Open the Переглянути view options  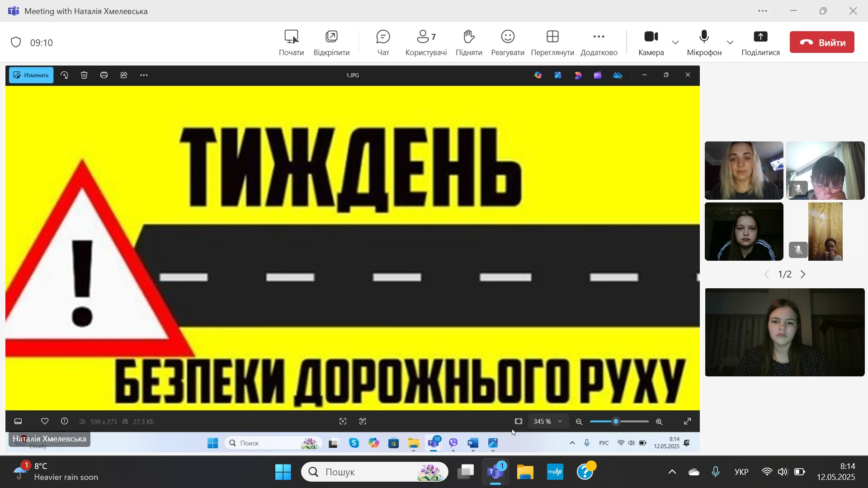[x=552, y=42]
